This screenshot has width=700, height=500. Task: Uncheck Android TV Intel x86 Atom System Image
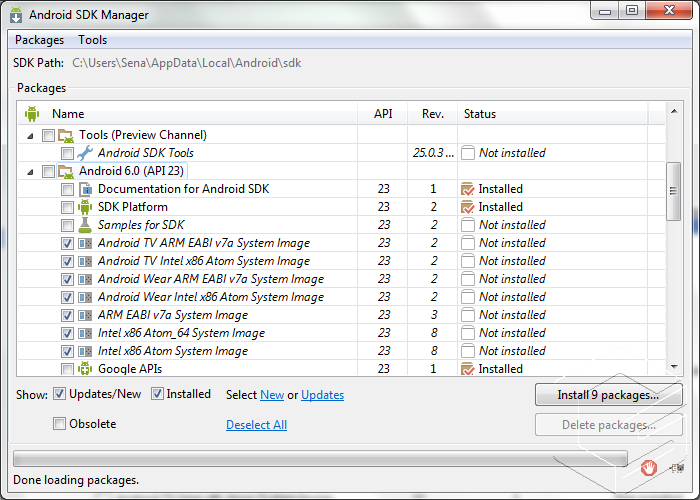point(67,261)
